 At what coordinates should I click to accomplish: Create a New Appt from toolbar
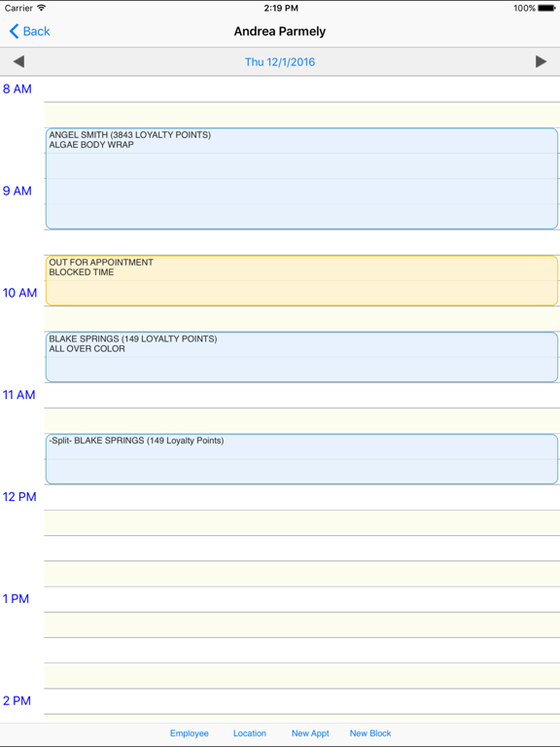tap(310, 733)
